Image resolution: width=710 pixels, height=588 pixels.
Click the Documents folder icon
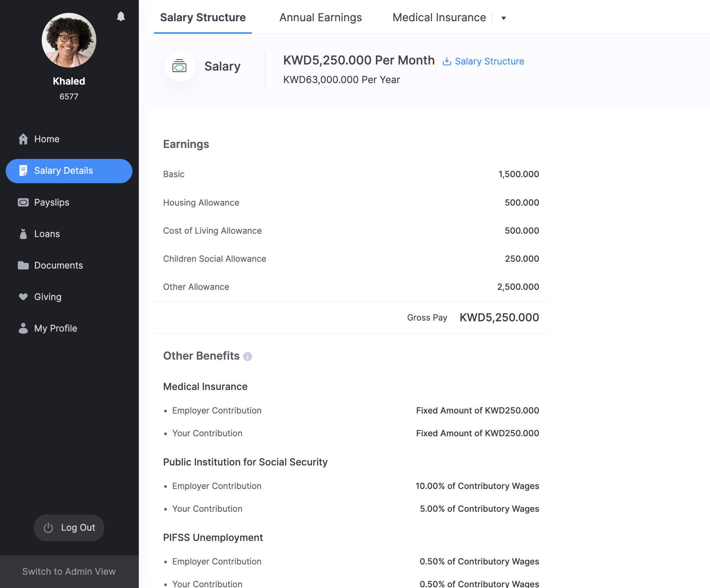tap(23, 266)
